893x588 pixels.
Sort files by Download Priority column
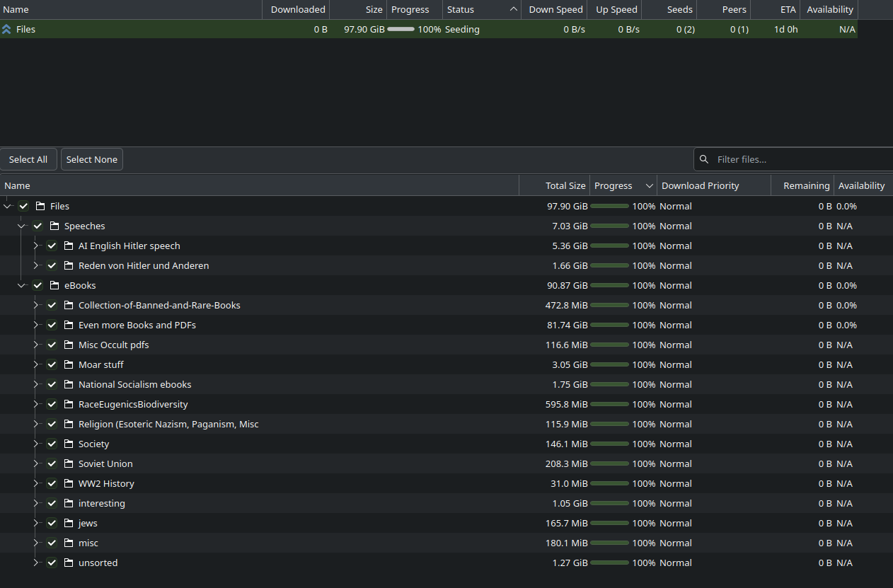714,185
